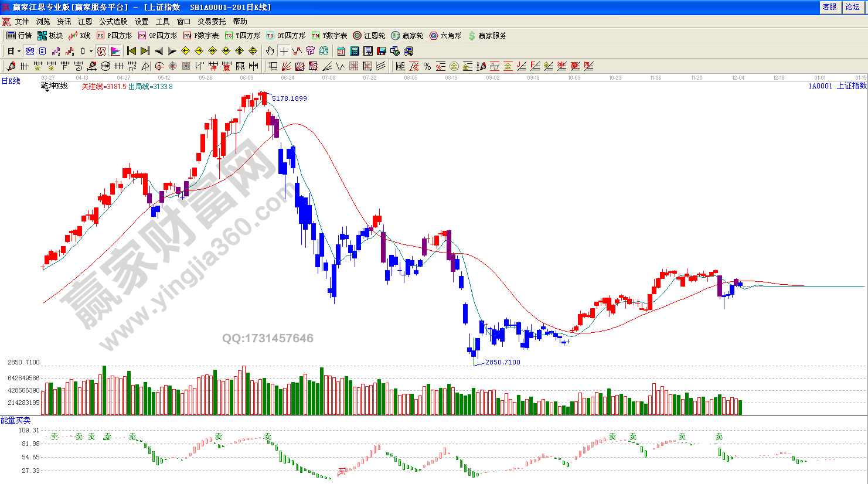Click the calendar date icon

(341, 51)
